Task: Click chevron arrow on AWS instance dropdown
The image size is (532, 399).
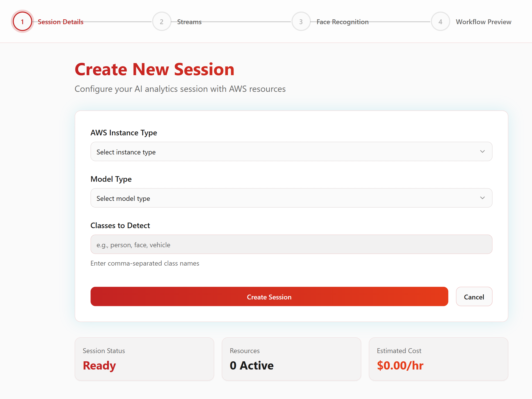Action: click(x=482, y=152)
